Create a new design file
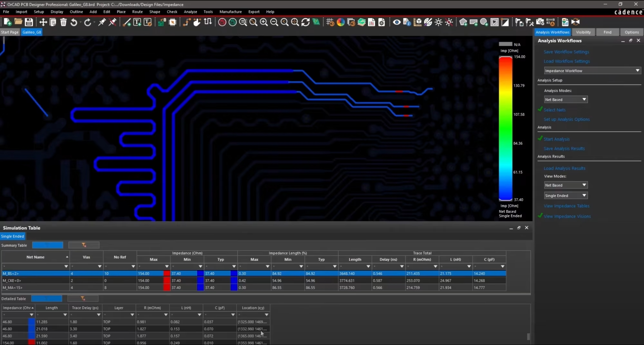Viewport: 644px width, 345px height. click(x=7, y=22)
